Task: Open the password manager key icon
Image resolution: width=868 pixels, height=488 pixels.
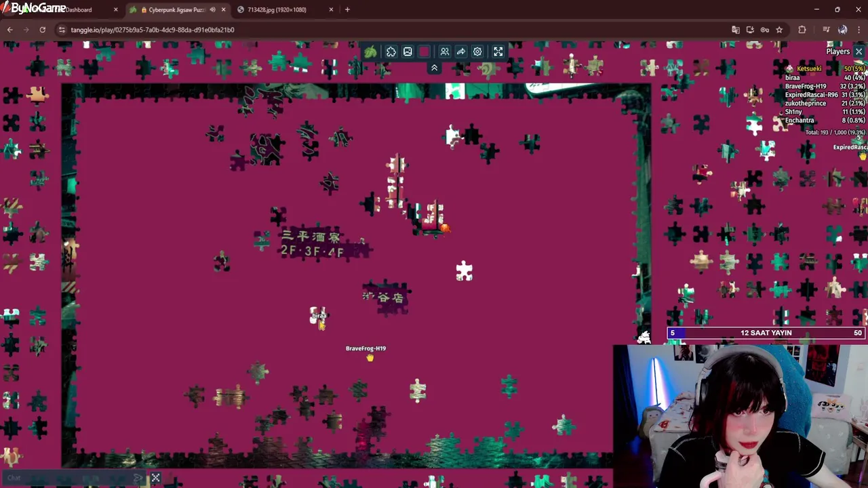Action: coord(765,30)
